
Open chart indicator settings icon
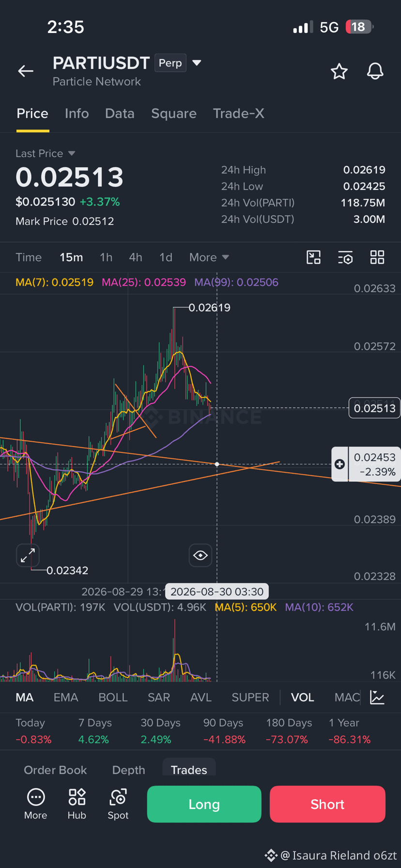(x=345, y=257)
